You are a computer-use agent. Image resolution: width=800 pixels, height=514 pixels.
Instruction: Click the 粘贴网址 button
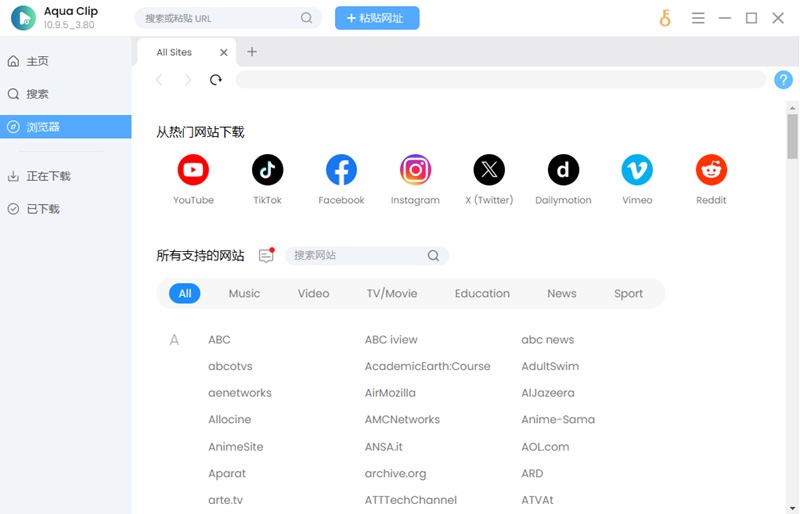pyautogui.click(x=377, y=18)
